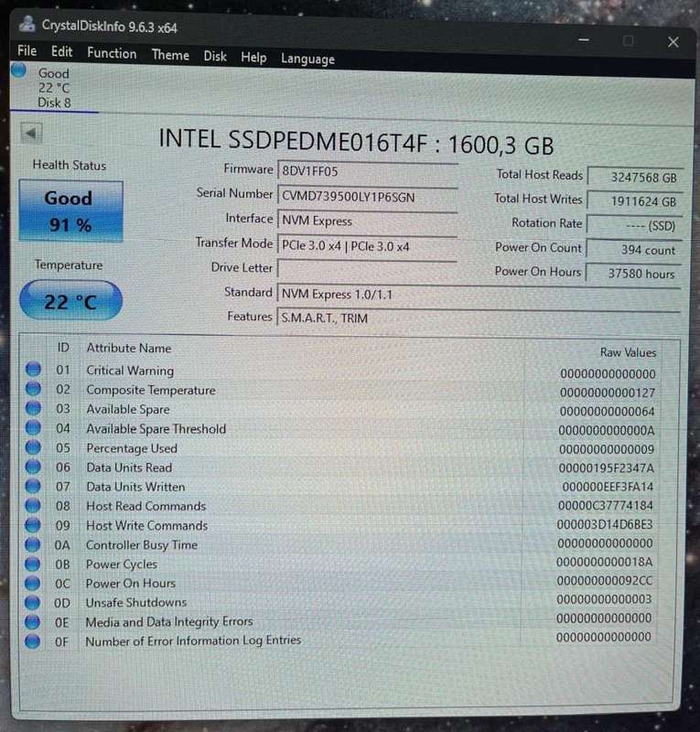The image size is (700, 732).
Task: Open the Function menu
Action: point(112,53)
